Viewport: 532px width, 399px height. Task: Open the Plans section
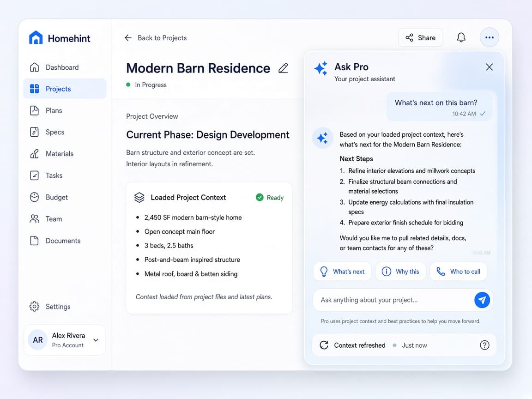tap(65, 110)
